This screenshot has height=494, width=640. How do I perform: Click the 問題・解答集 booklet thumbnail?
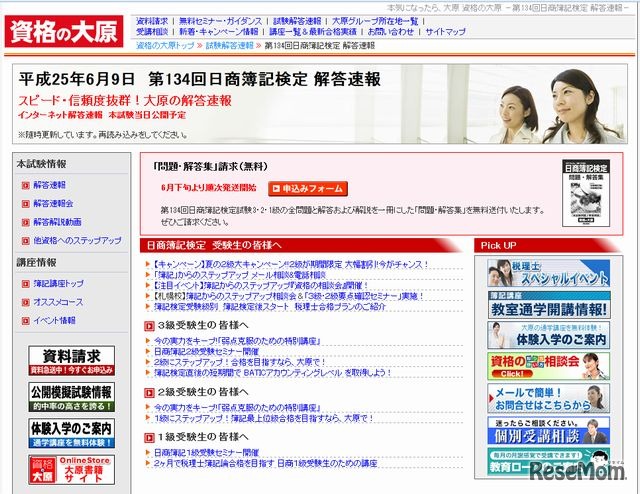click(586, 193)
